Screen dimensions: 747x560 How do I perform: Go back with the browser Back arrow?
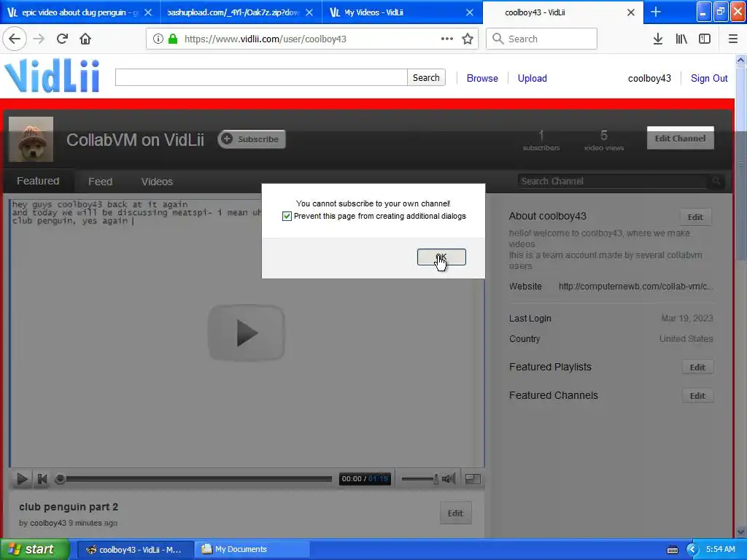(15, 39)
